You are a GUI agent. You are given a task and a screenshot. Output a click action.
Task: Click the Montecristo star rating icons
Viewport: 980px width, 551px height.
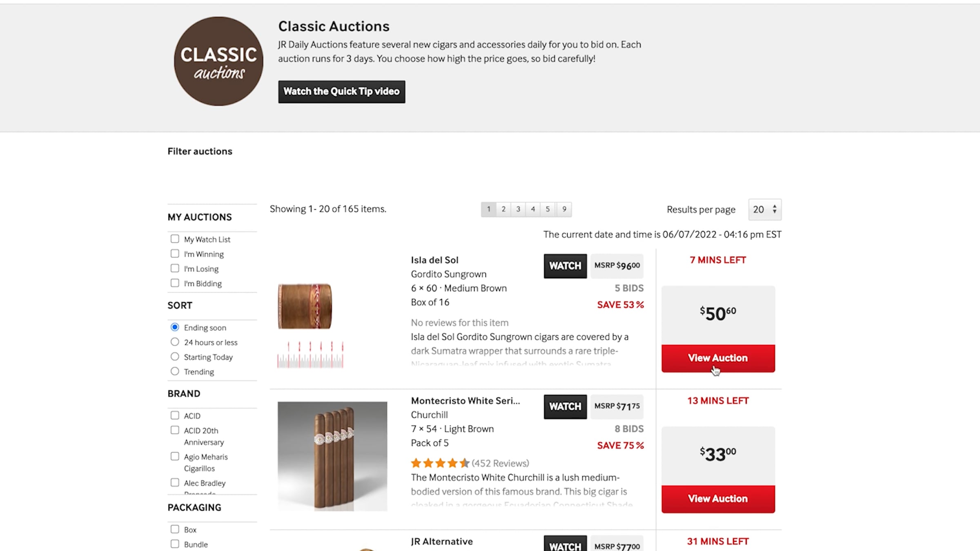tap(440, 463)
